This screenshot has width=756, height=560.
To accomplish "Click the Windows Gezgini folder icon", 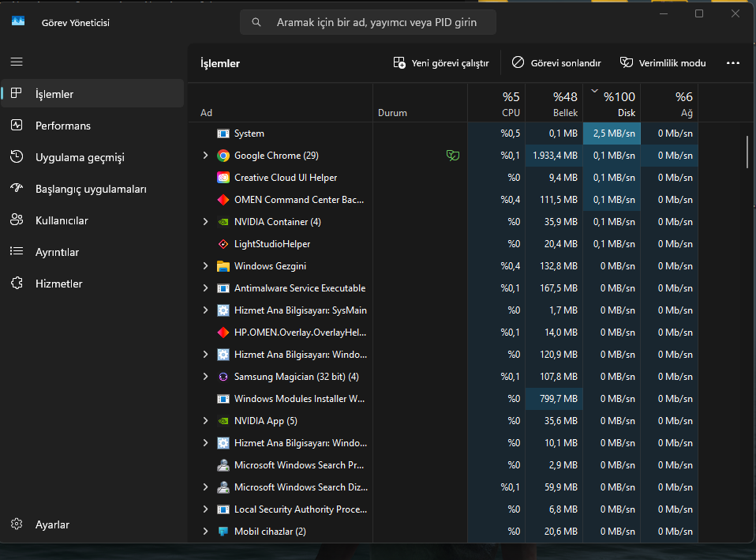I will pos(223,266).
